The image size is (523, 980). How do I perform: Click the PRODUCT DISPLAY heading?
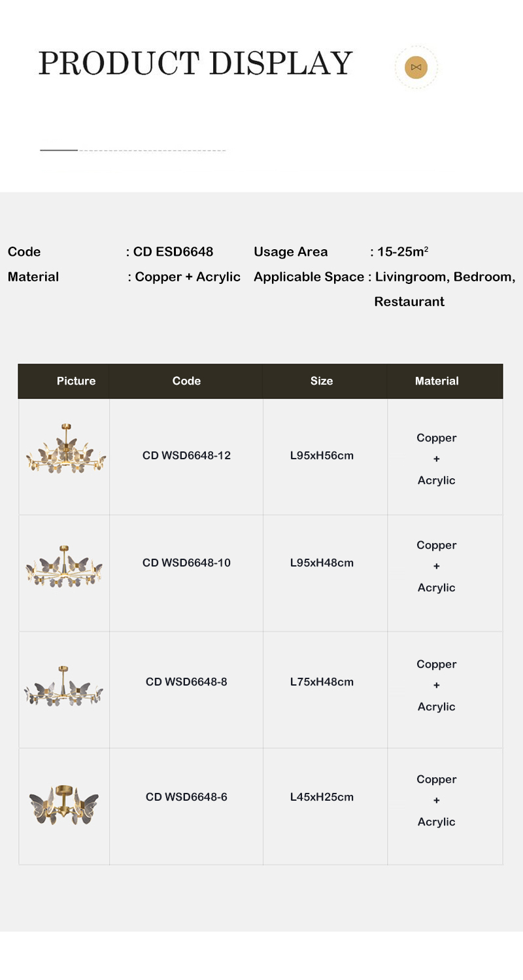pos(195,63)
